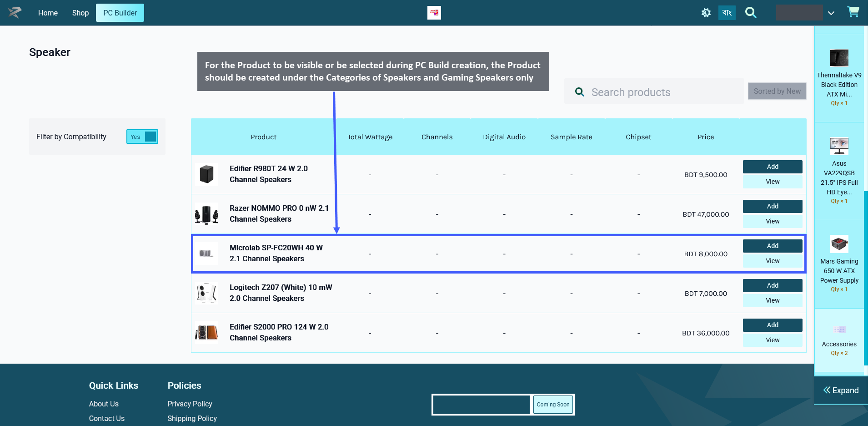Open Microlab SP-FC20WH product thumbnail
The height and width of the screenshot is (426, 868).
(x=206, y=254)
